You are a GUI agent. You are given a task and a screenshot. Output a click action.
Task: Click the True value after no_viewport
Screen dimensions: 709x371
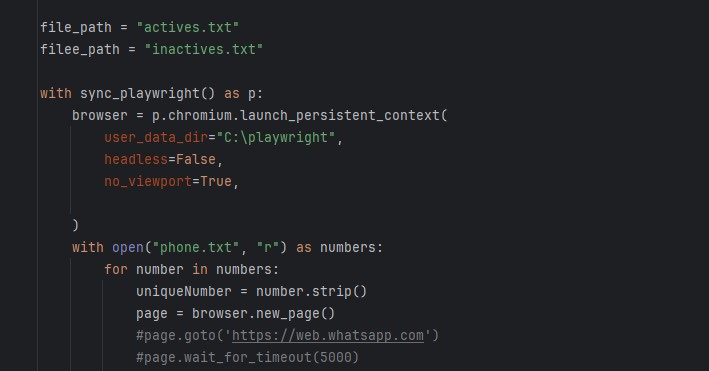(x=216, y=181)
